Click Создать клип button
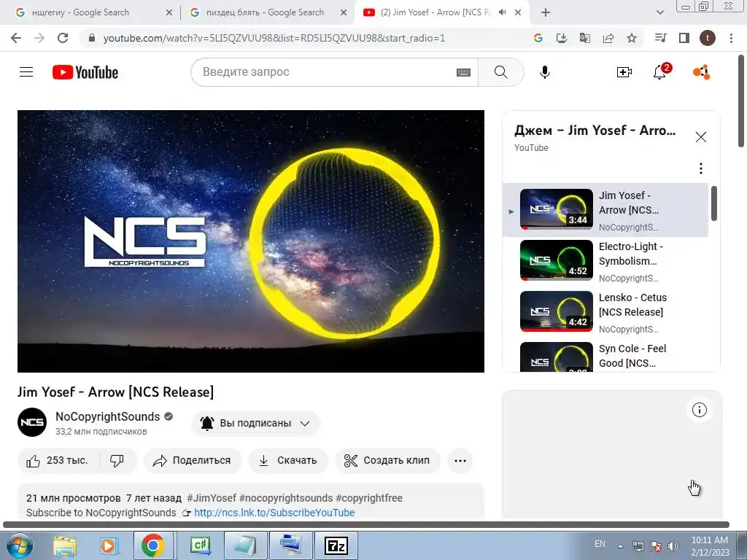This screenshot has height=560, width=747. tap(387, 461)
